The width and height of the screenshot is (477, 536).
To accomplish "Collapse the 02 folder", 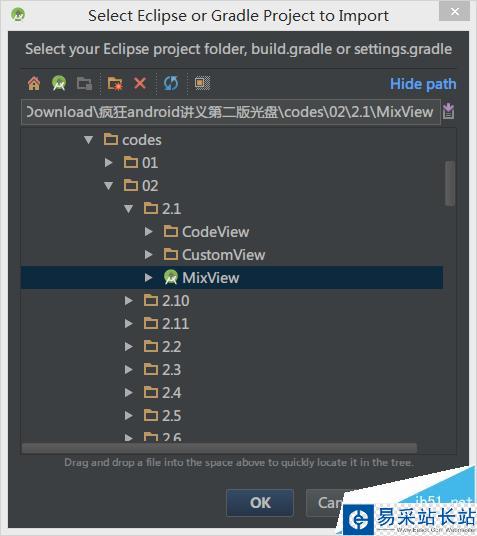I will pos(108,186).
